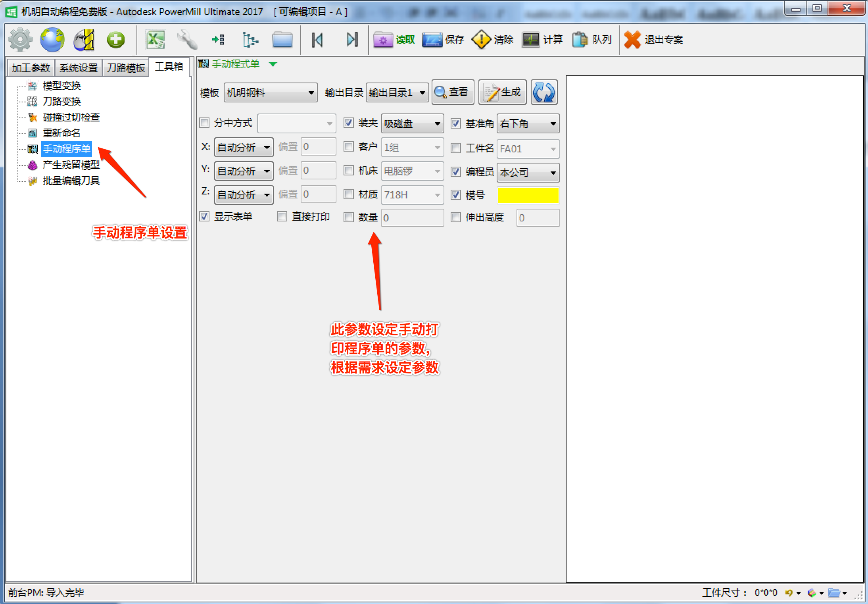The image size is (868, 604).
Task: Click the blue refresh arrows button
Action: (544, 92)
